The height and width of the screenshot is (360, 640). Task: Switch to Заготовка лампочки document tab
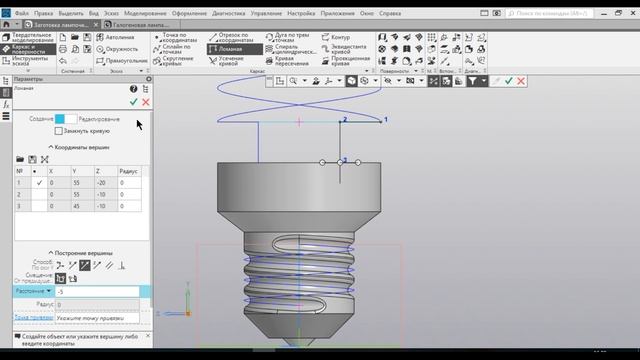point(60,25)
